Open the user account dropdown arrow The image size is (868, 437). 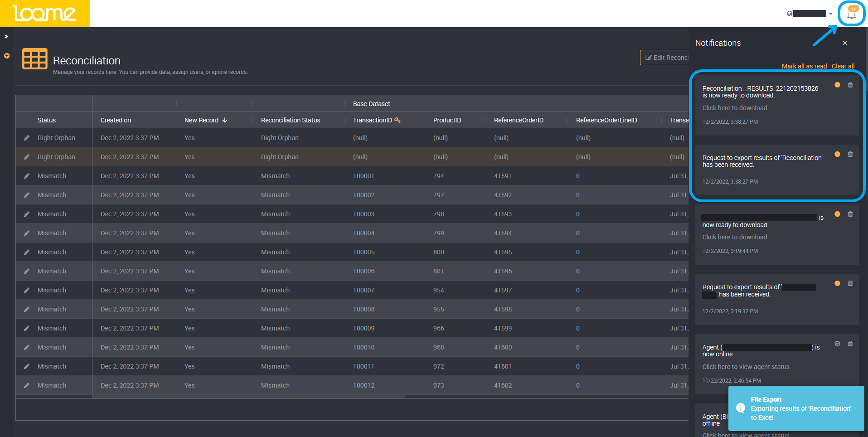(831, 14)
